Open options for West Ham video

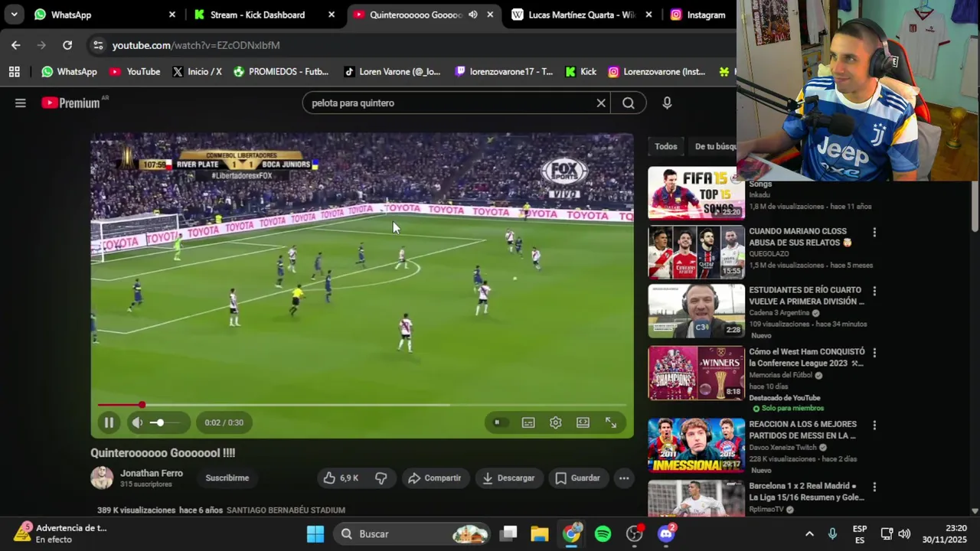tap(874, 353)
